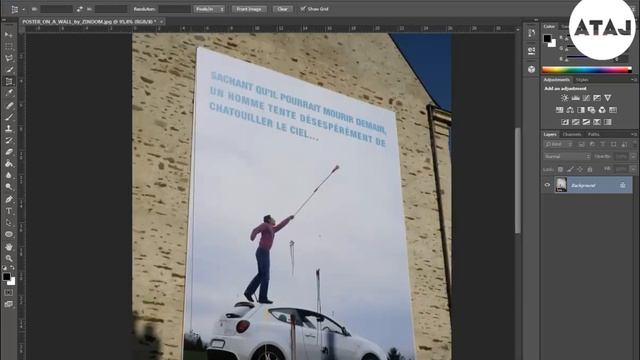Click the foreground color swatch in the toolbox

tap(6, 277)
